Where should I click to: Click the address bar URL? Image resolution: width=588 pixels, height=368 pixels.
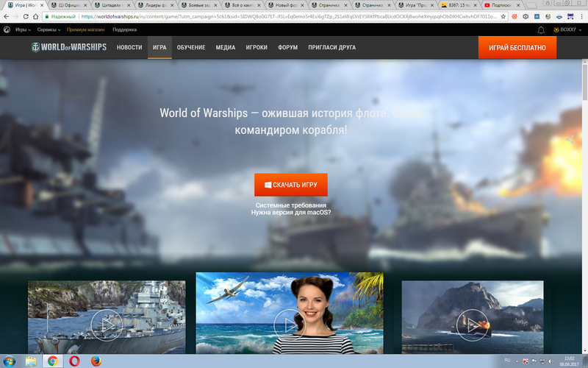pyautogui.click(x=289, y=16)
